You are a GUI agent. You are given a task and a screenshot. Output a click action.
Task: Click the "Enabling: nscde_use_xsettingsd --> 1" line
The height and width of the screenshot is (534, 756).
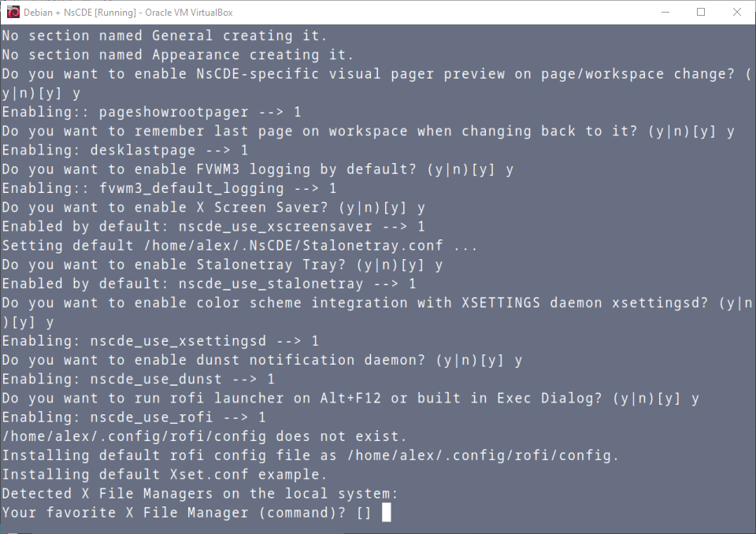(160, 341)
